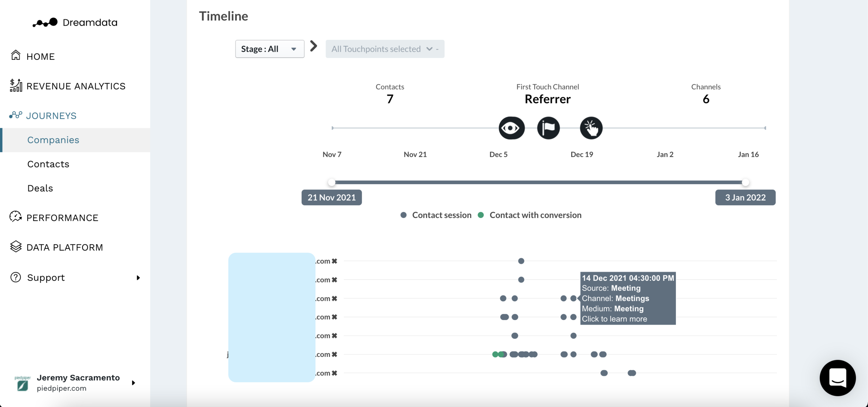Image resolution: width=868 pixels, height=407 pixels.
Task: Go to HOME menu item
Action: (41, 56)
